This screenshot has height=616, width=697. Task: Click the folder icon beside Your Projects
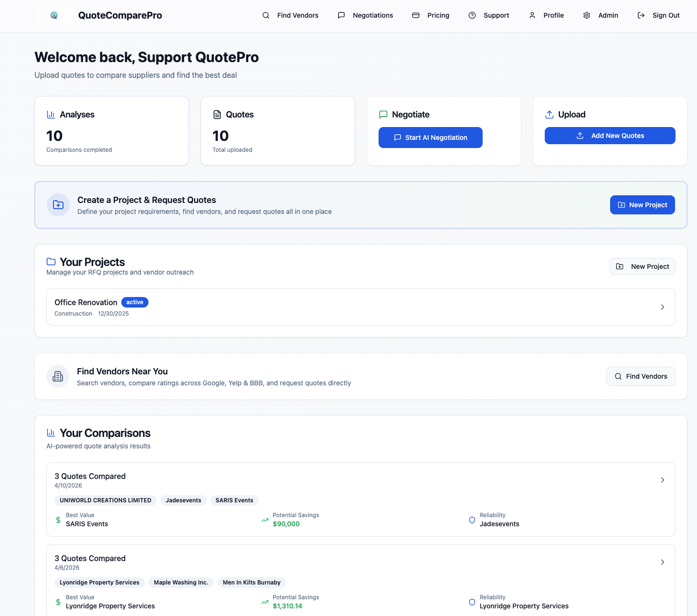[51, 262]
